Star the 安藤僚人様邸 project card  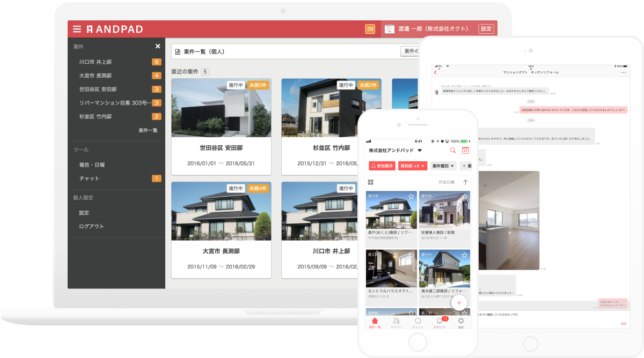pos(464,197)
